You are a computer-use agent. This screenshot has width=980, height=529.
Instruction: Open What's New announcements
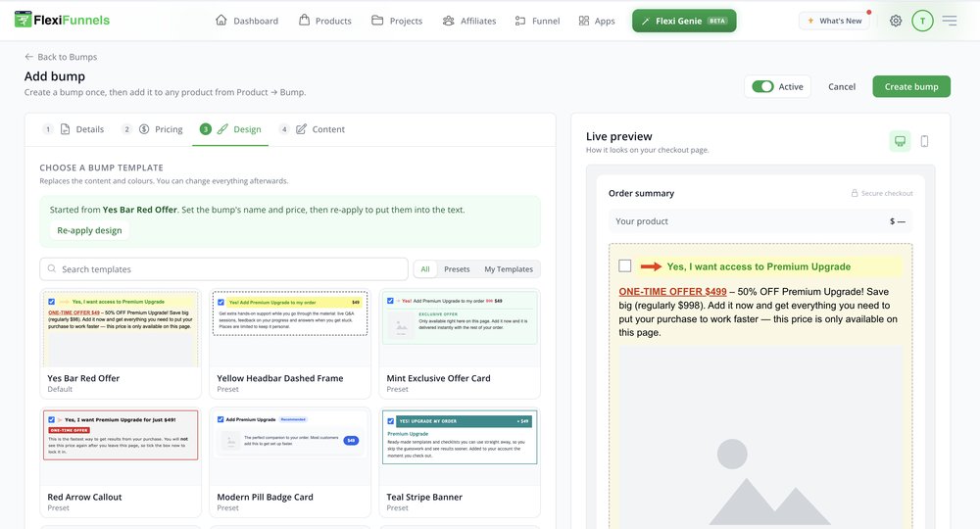tap(834, 21)
